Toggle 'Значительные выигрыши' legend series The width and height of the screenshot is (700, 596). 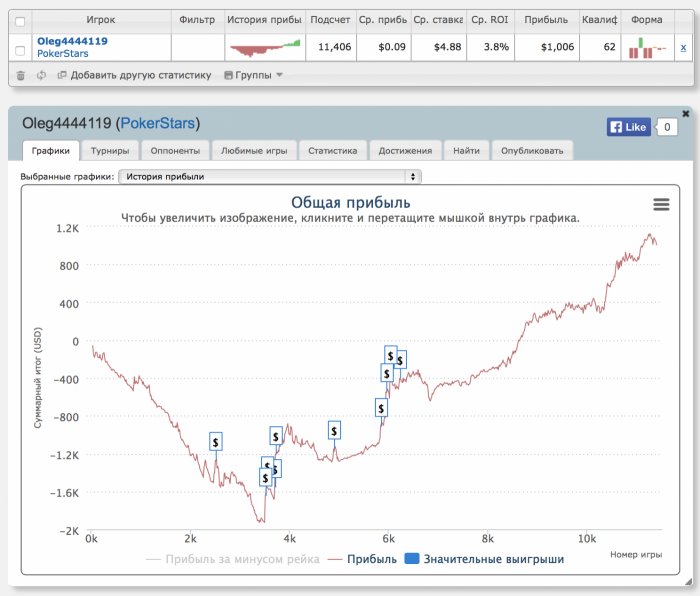click(484, 559)
